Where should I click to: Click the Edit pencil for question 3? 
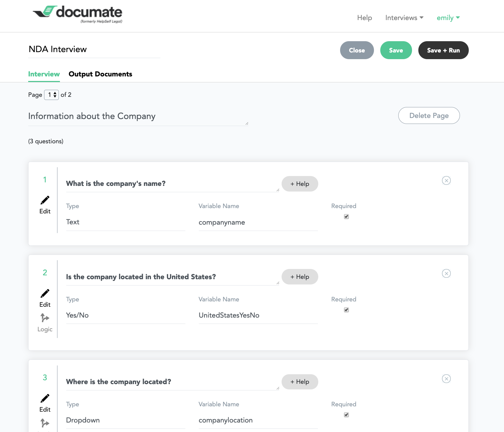[45, 398]
